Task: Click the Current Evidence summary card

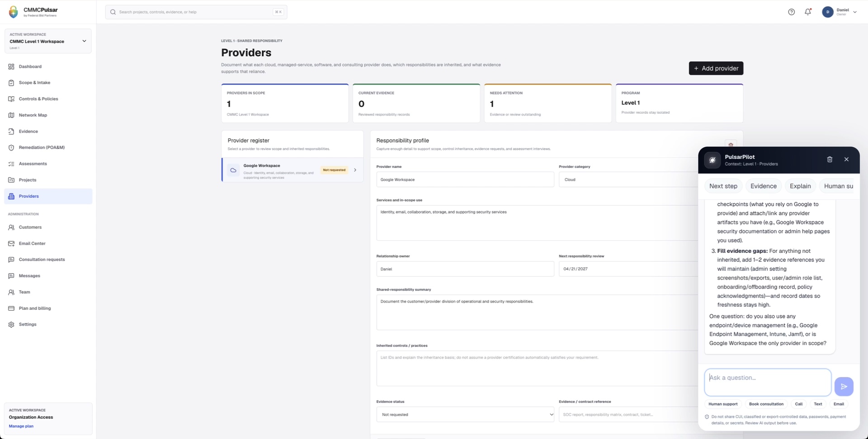Action: pyautogui.click(x=416, y=103)
